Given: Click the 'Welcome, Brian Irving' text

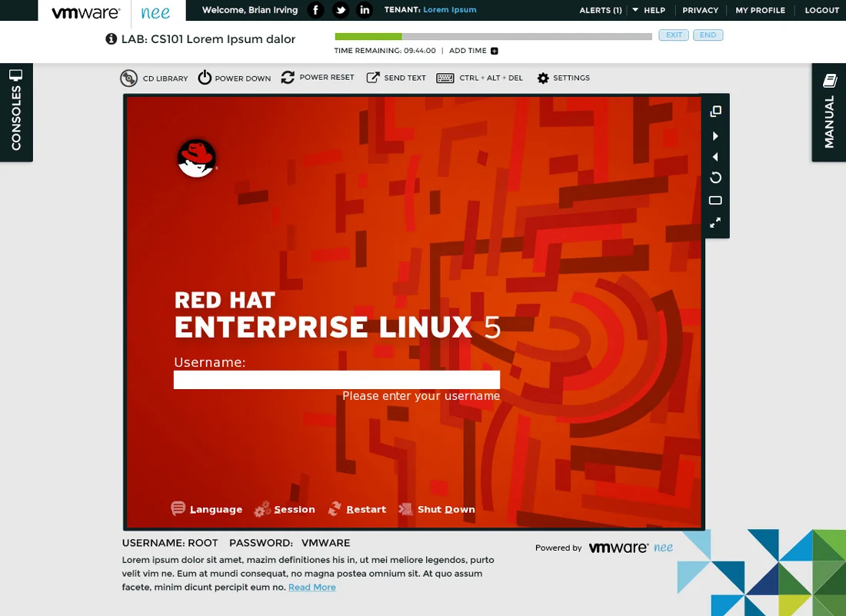Looking at the screenshot, I should click(x=250, y=10).
